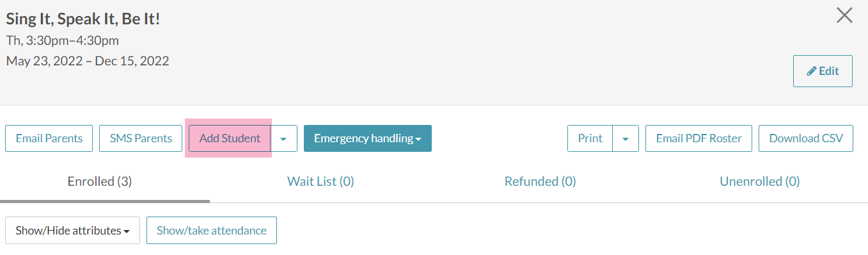The image size is (868, 255).
Task: Click the pencil icon on Edit button
Action: coord(812,71)
